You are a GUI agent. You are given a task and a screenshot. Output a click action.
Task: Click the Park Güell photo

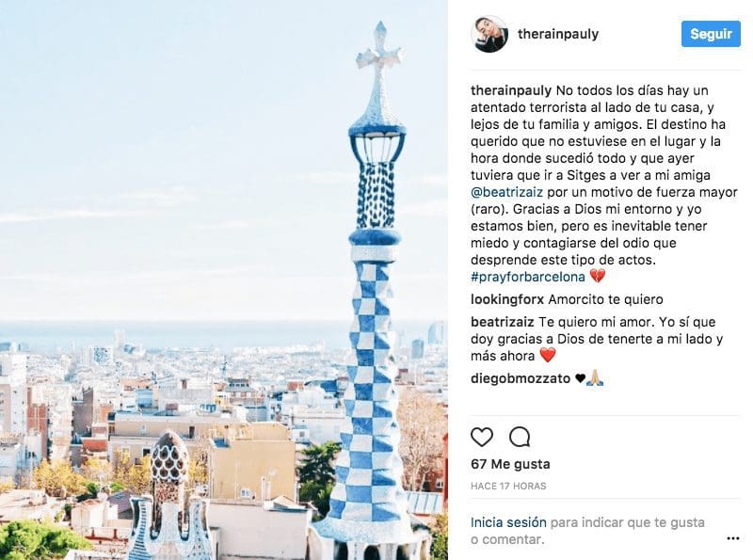click(224, 280)
